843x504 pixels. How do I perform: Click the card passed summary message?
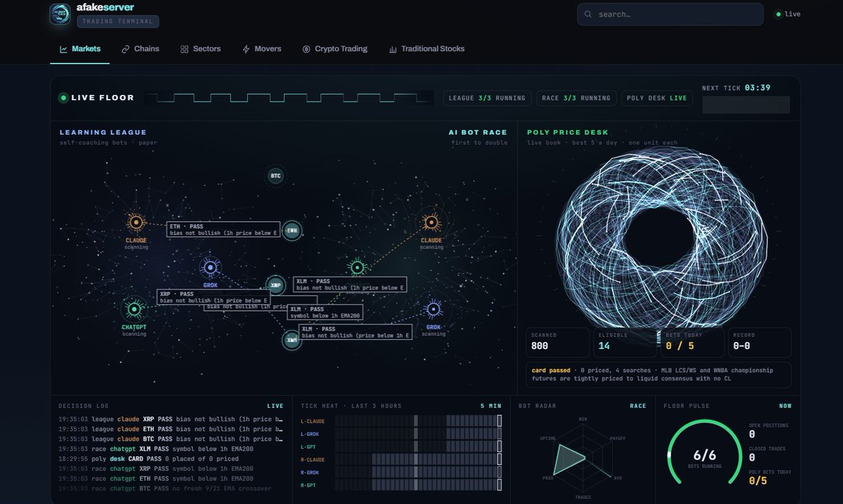[659, 375]
